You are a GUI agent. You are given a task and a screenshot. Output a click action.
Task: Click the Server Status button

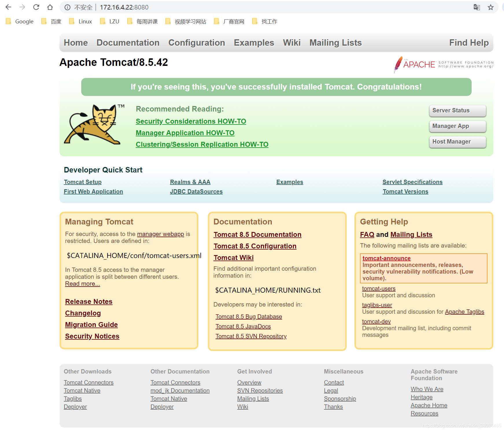457,111
